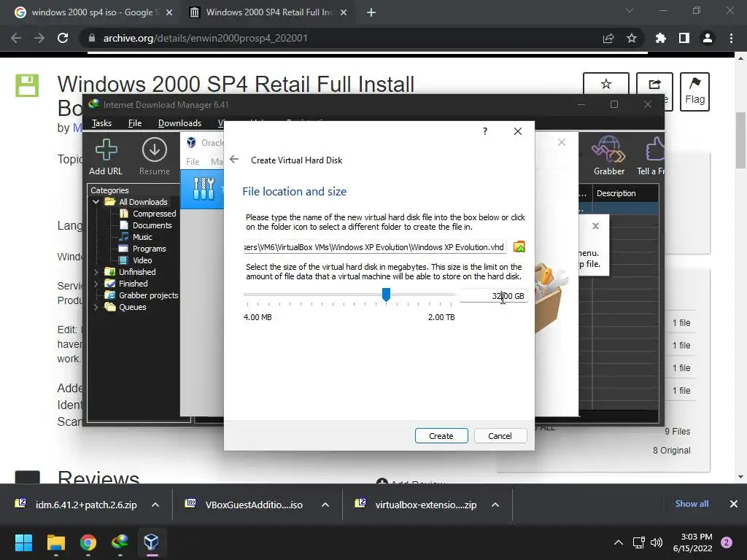Open Chrome three-dot menu
The image size is (747, 560).
pos(731,38)
